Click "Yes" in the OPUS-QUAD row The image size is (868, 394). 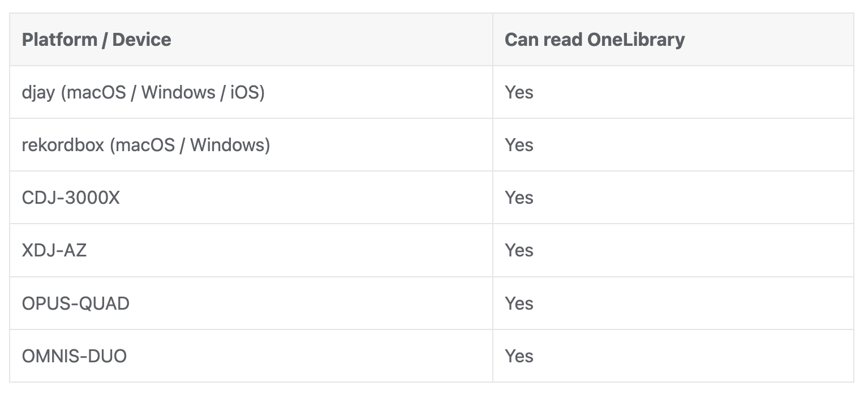click(519, 303)
